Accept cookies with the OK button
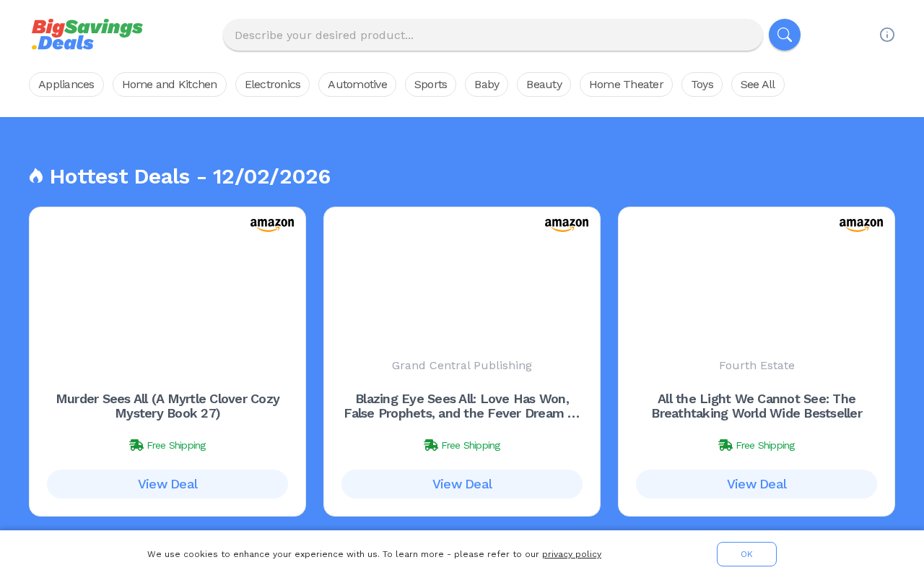This screenshot has width=924, height=578. pyautogui.click(x=746, y=554)
